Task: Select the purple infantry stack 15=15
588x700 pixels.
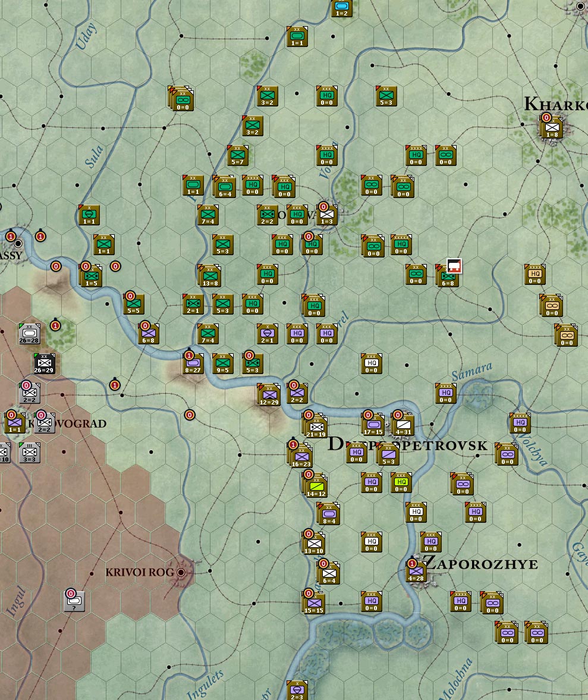Action: click(x=314, y=604)
